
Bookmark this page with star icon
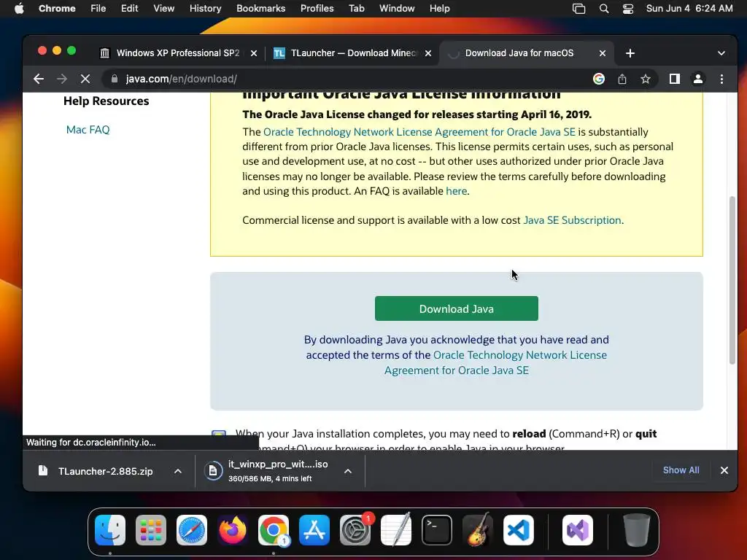(x=646, y=79)
